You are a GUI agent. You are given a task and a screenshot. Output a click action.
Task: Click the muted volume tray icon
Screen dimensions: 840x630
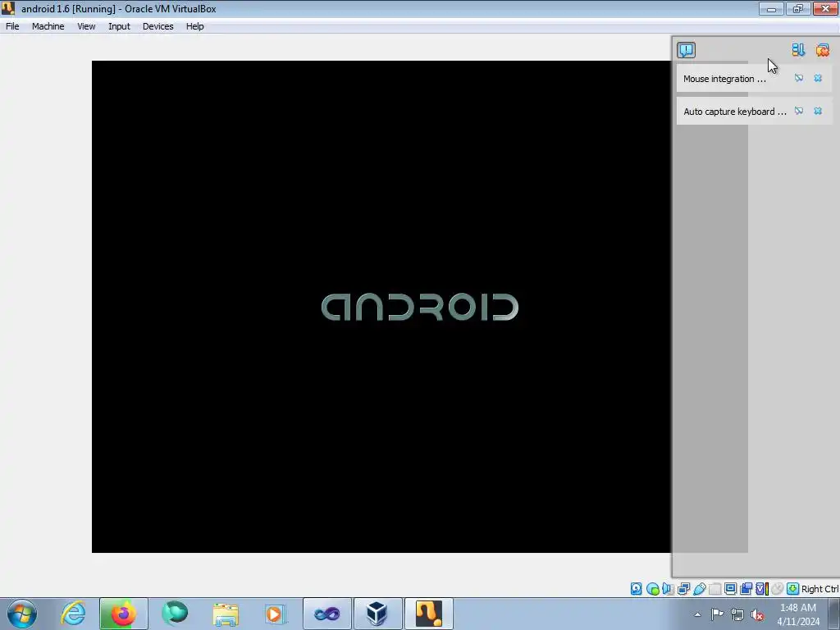click(x=757, y=614)
